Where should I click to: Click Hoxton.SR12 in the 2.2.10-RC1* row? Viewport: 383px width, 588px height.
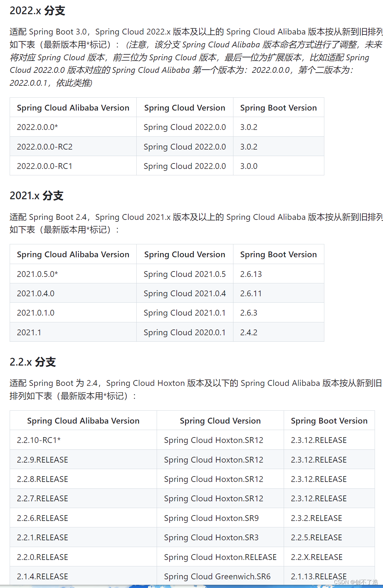click(220, 440)
